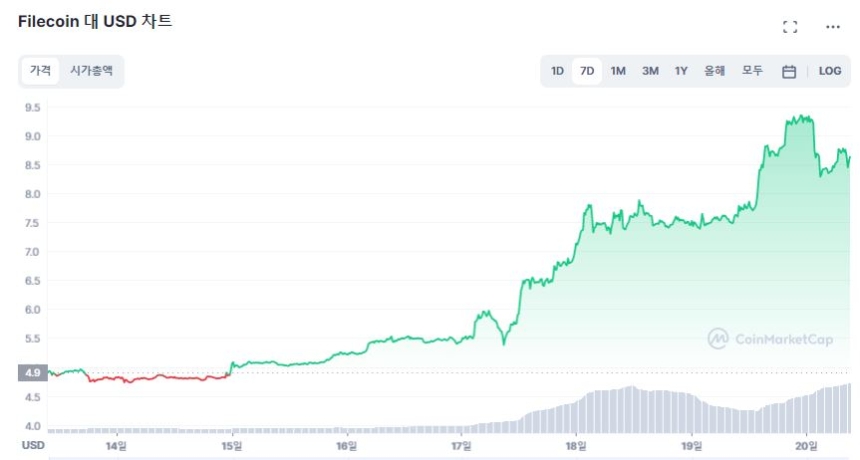The height and width of the screenshot is (460, 860).
Task: Enter fullscreen chart mode
Action: [x=790, y=27]
